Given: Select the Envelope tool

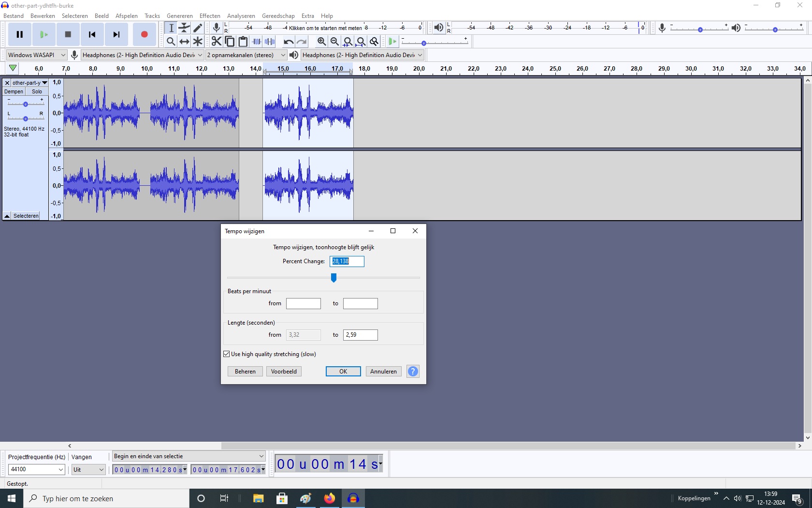Looking at the screenshot, I should coord(184,28).
